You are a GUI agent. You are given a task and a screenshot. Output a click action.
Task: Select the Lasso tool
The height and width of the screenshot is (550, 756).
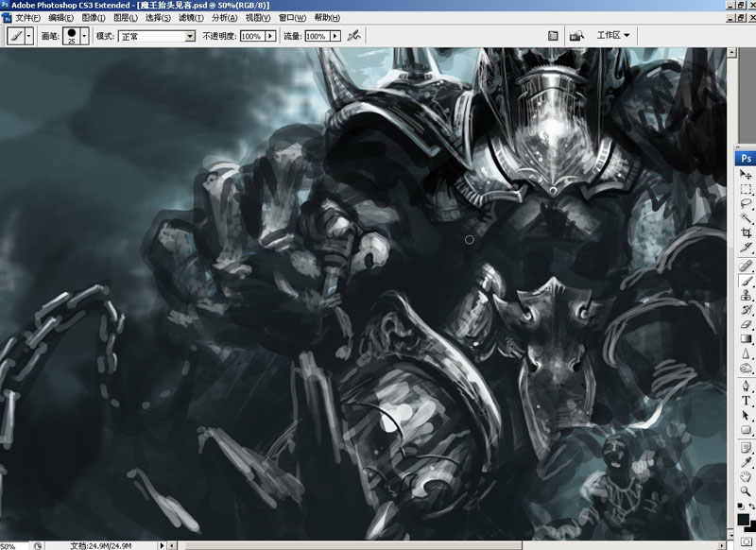pos(746,203)
